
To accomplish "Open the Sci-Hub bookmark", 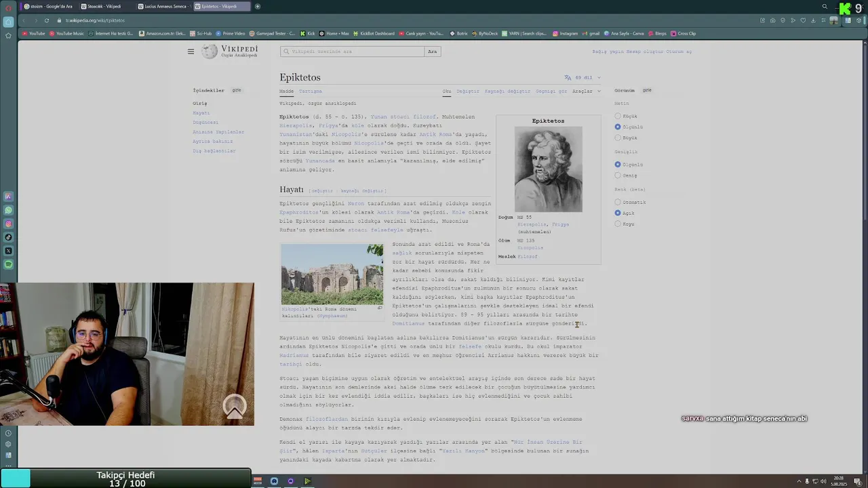I will [201, 33].
